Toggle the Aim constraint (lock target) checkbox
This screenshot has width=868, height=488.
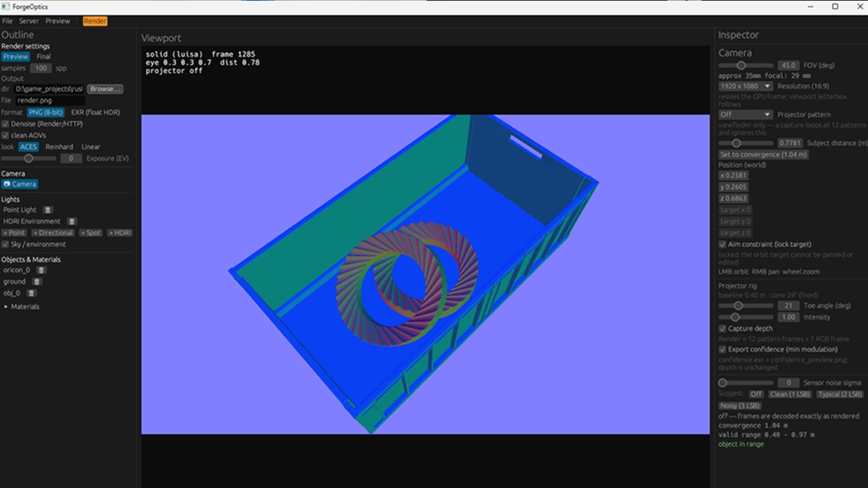coord(722,244)
